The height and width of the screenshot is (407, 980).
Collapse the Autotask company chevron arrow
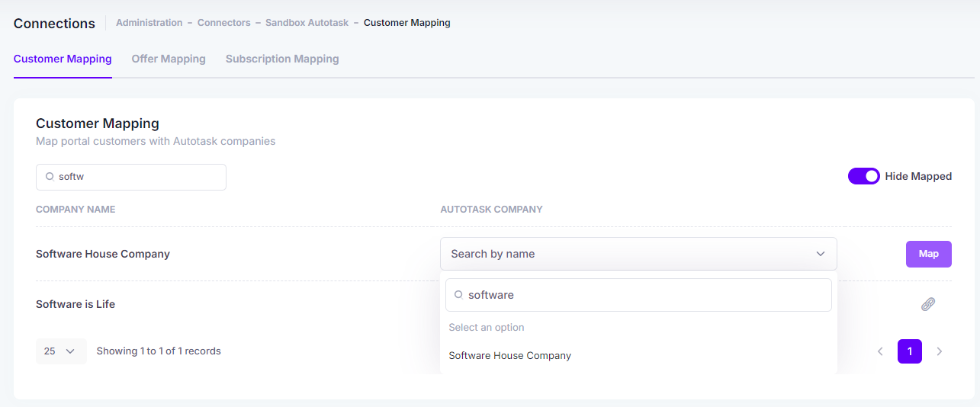[821, 254]
